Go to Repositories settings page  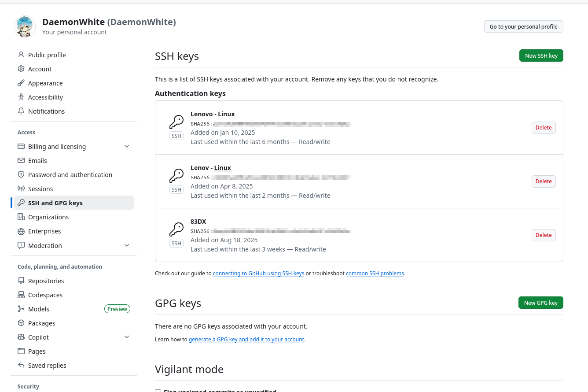46,281
